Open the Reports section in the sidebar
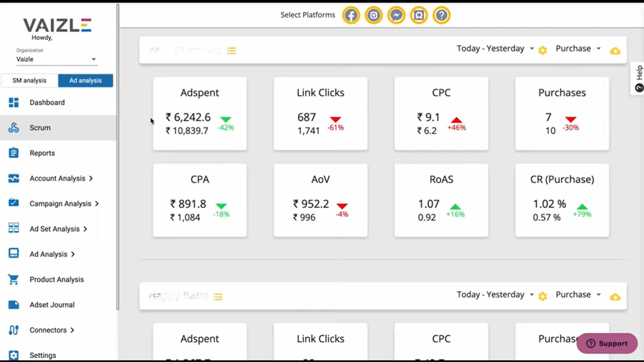This screenshot has width=644, height=362. pos(42,153)
